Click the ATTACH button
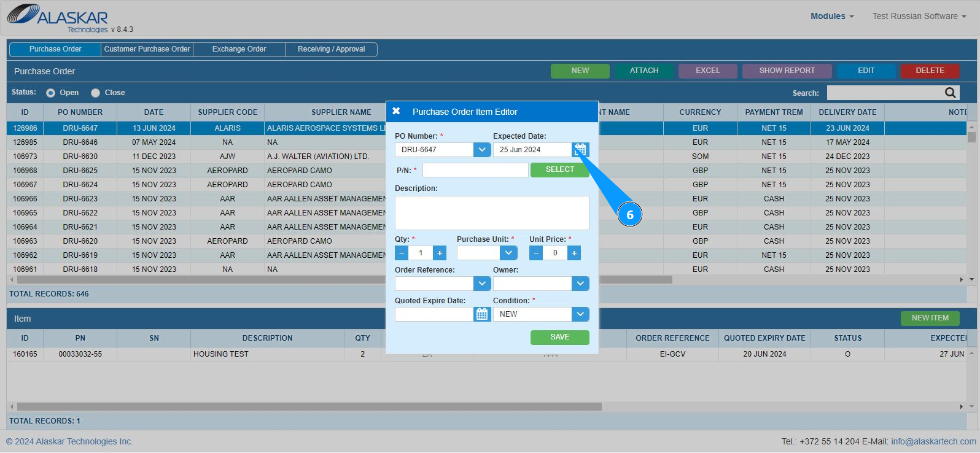Image resolution: width=980 pixels, height=453 pixels. click(x=644, y=71)
